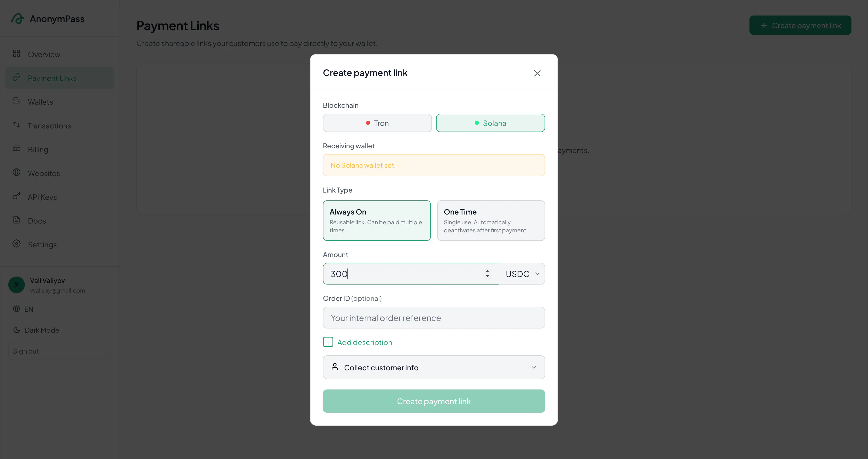Click the language globe icon
The height and width of the screenshot is (459, 868).
click(x=17, y=309)
